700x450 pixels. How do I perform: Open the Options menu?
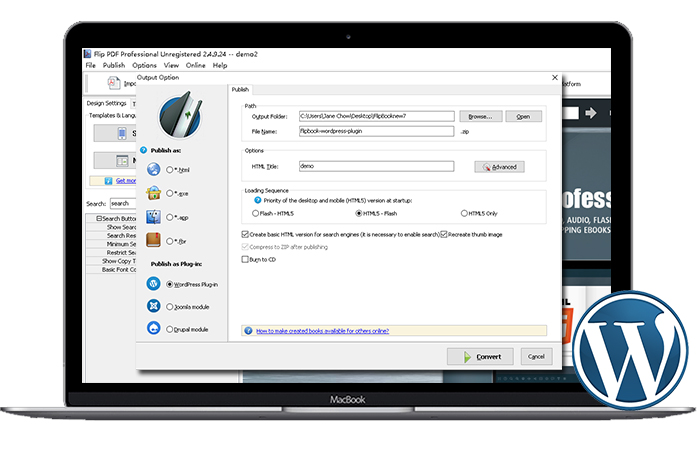[x=144, y=66]
